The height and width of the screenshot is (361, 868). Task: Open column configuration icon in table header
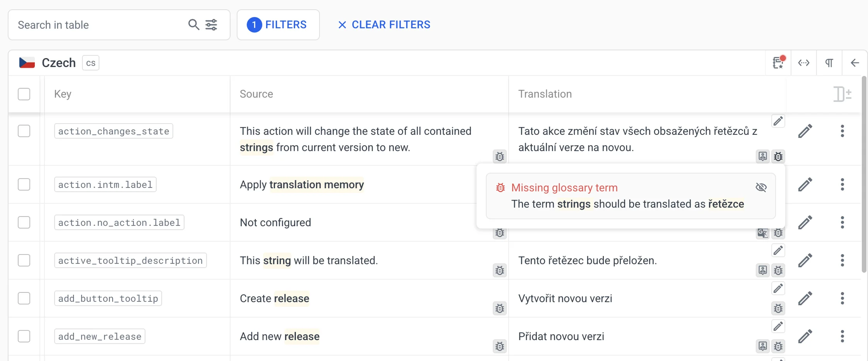click(x=842, y=94)
